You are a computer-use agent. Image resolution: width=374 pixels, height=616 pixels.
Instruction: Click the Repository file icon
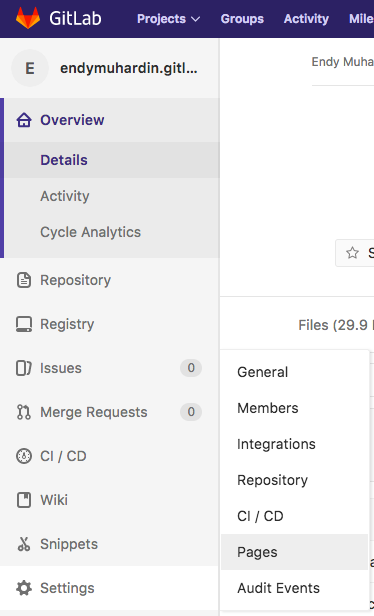click(x=24, y=280)
